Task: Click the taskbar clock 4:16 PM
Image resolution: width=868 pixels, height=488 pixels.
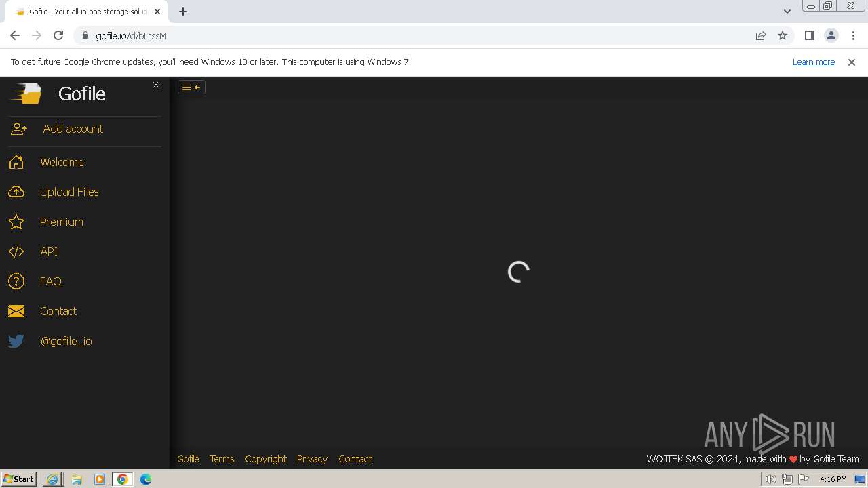Action: click(833, 479)
